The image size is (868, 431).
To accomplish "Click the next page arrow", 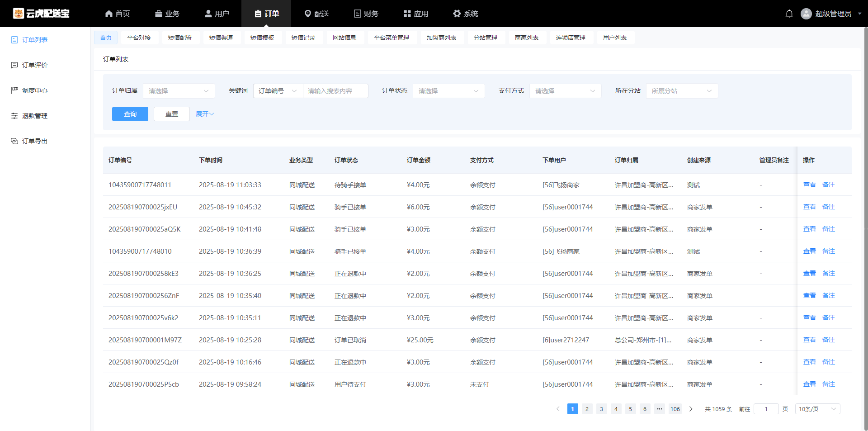I will (691, 409).
